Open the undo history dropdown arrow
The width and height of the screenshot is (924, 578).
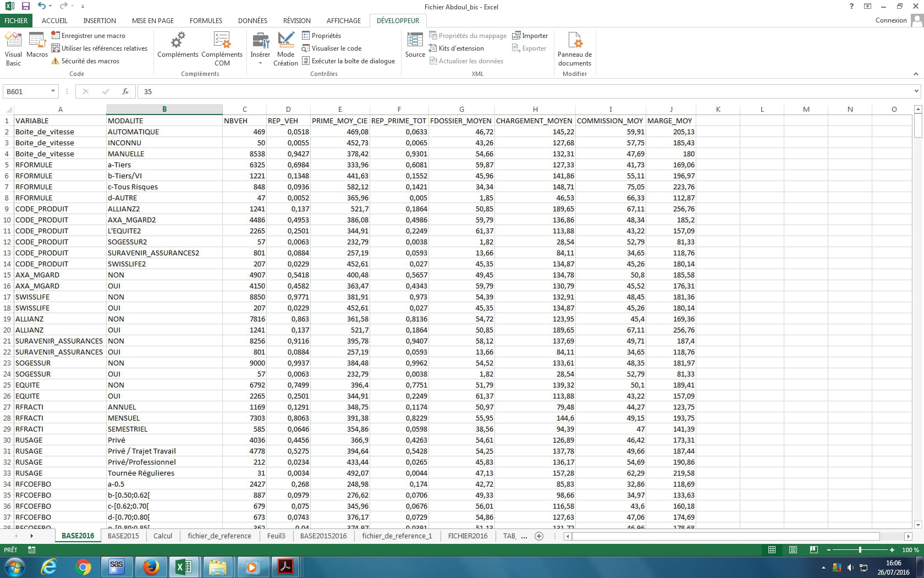pyautogui.click(x=50, y=7)
